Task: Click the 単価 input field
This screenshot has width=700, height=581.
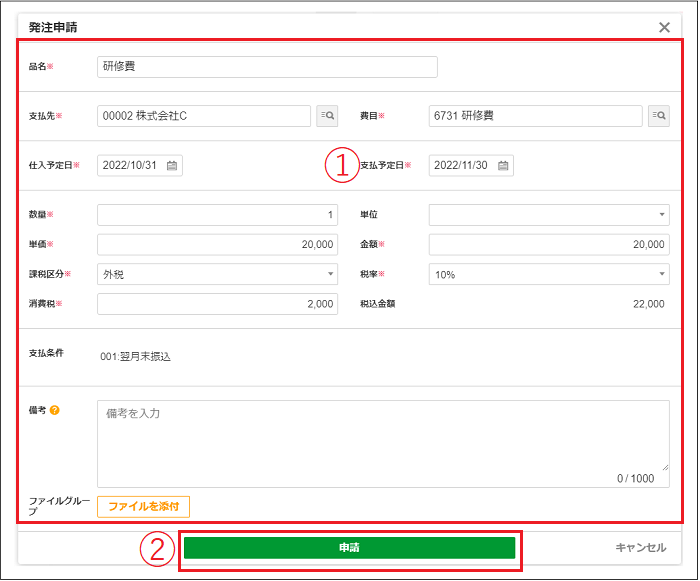Action: (217, 244)
